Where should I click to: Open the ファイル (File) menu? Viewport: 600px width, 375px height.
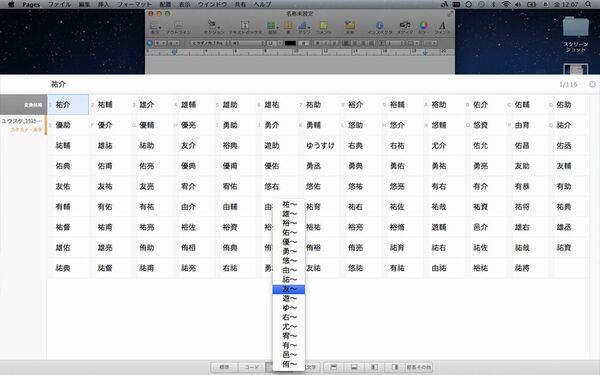pos(59,4)
